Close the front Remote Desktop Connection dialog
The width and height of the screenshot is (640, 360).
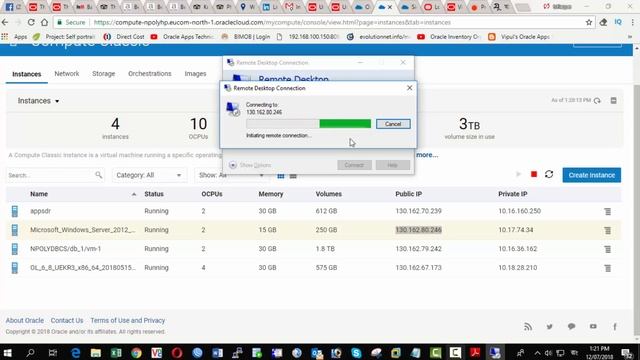(409, 88)
